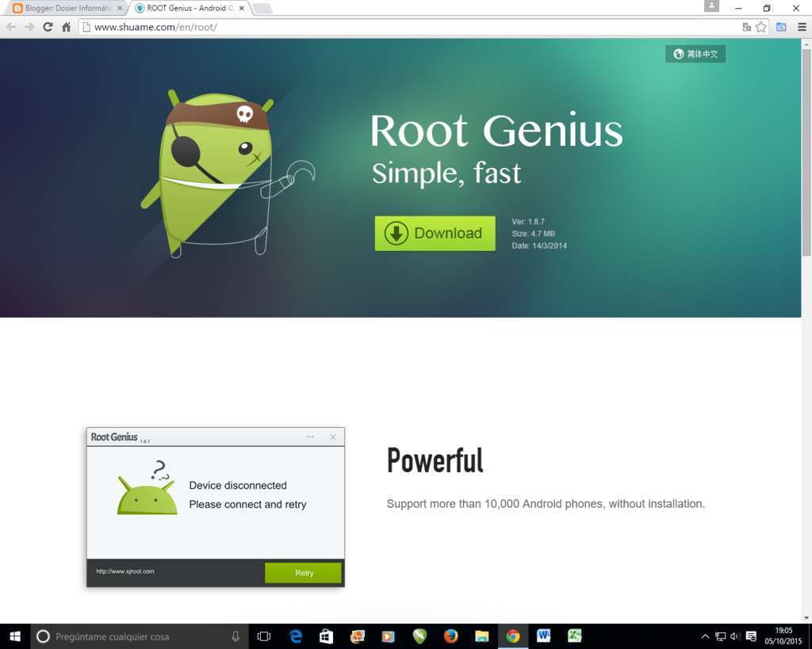The width and height of the screenshot is (812, 649).
Task: Click the Powerful heading
Action: pos(435,460)
